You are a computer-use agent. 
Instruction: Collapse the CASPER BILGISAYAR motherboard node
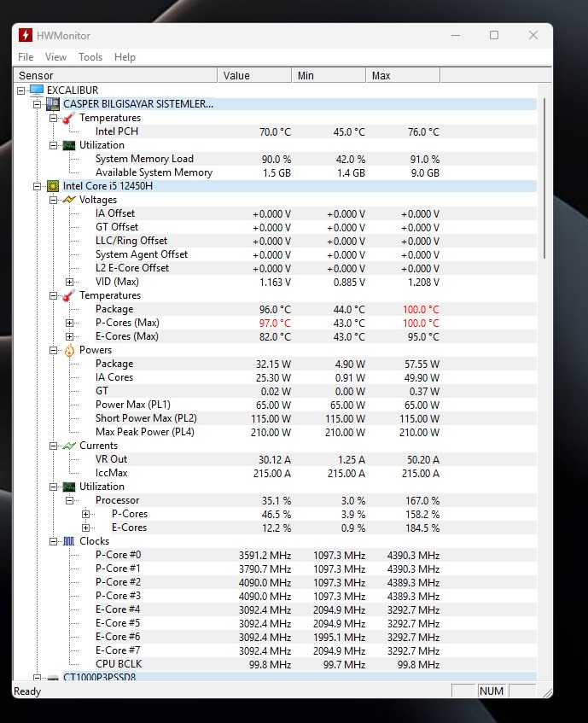[x=37, y=104]
